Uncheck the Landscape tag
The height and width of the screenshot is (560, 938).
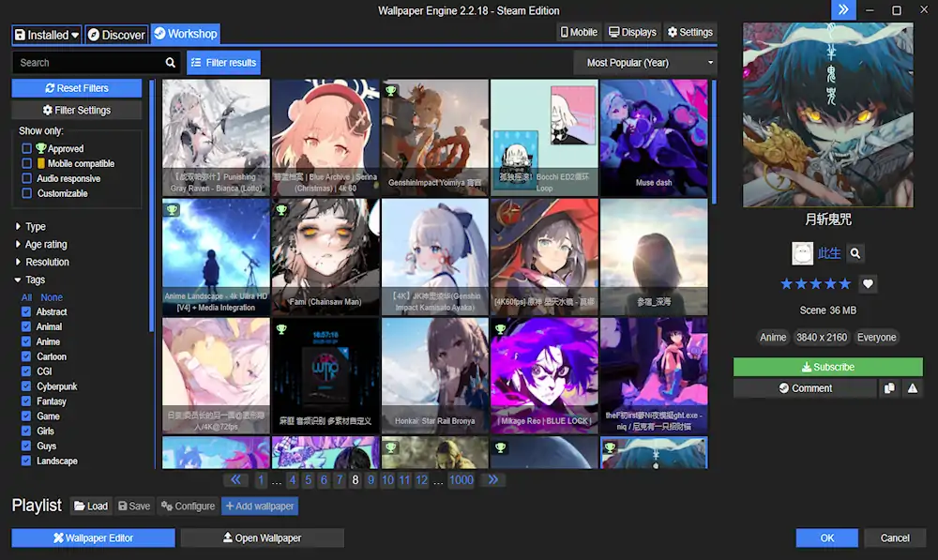click(x=26, y=461)
